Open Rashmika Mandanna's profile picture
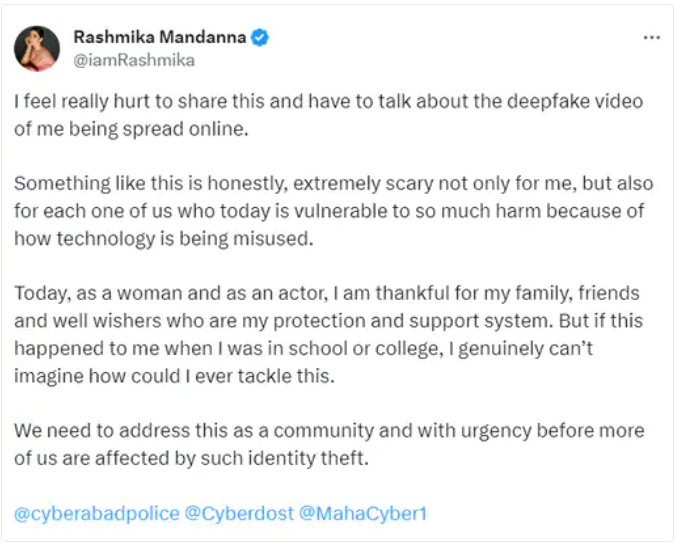 click(x=37, y=48)
